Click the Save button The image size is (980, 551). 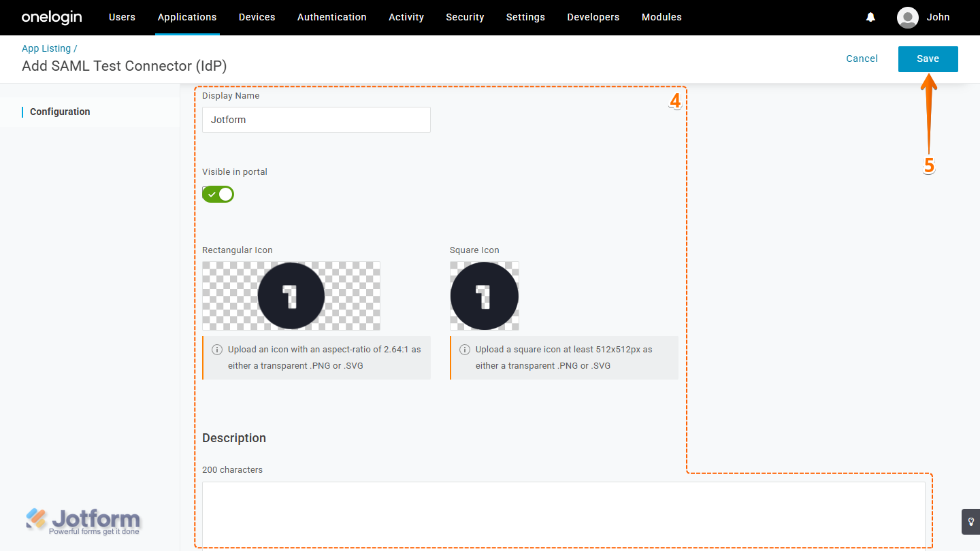click(x=928, y=59)
